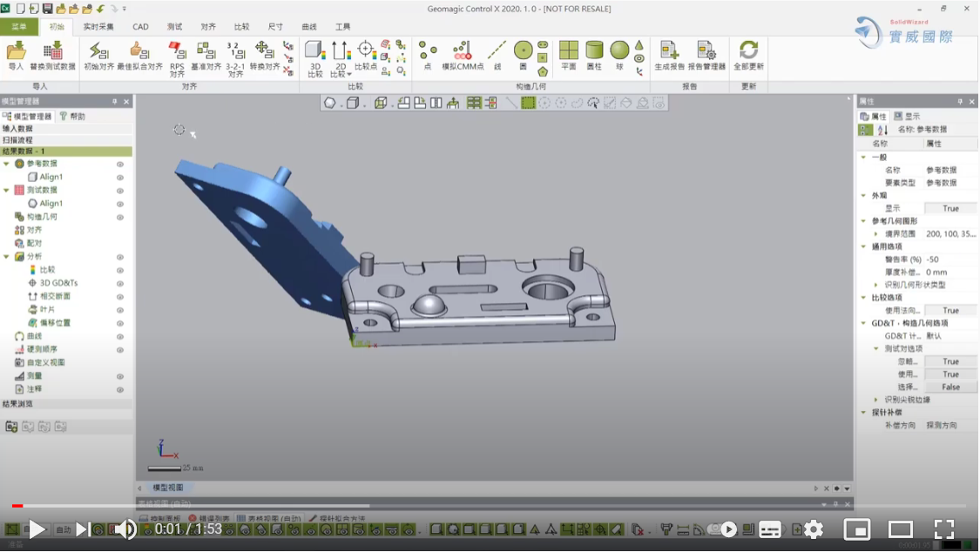The image size is (980, 552).
Task: Construct a cone geometry from ribbon
Action: point(639,45)
